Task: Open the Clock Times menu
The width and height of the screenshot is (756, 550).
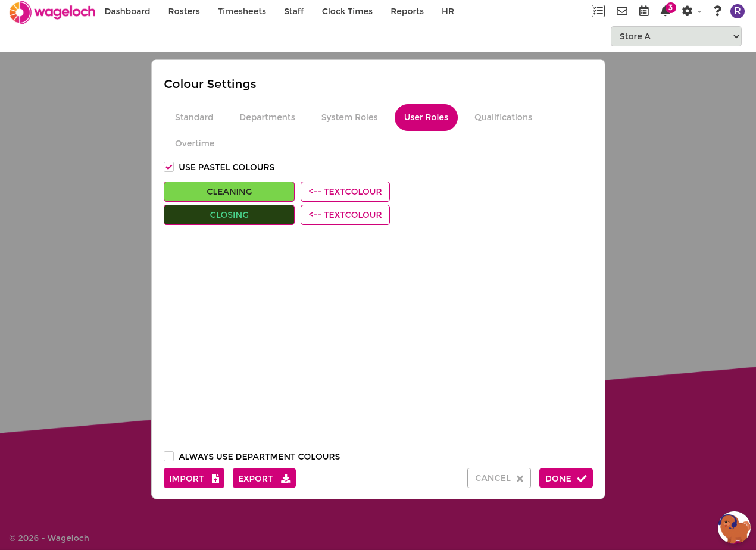Action: (x=347, y=11)
